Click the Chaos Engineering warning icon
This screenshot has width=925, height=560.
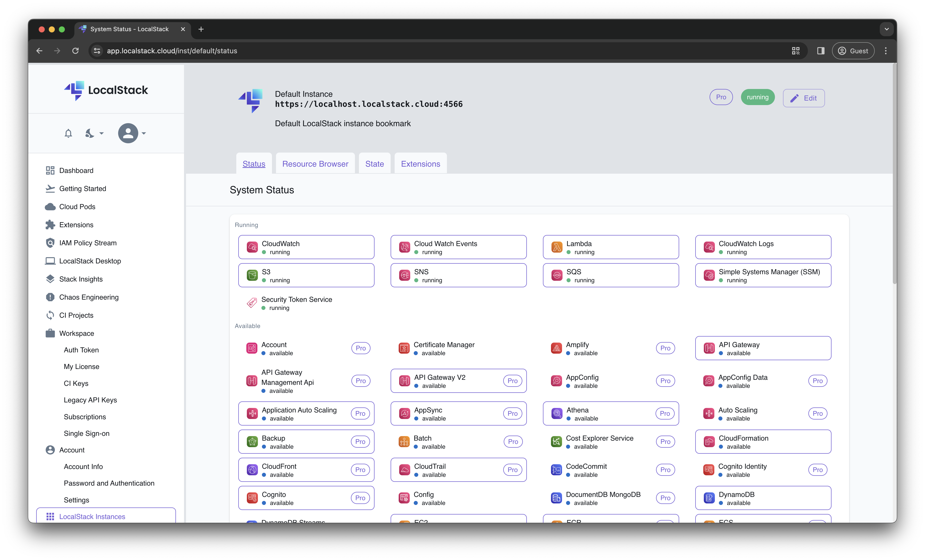coord(50,297)
